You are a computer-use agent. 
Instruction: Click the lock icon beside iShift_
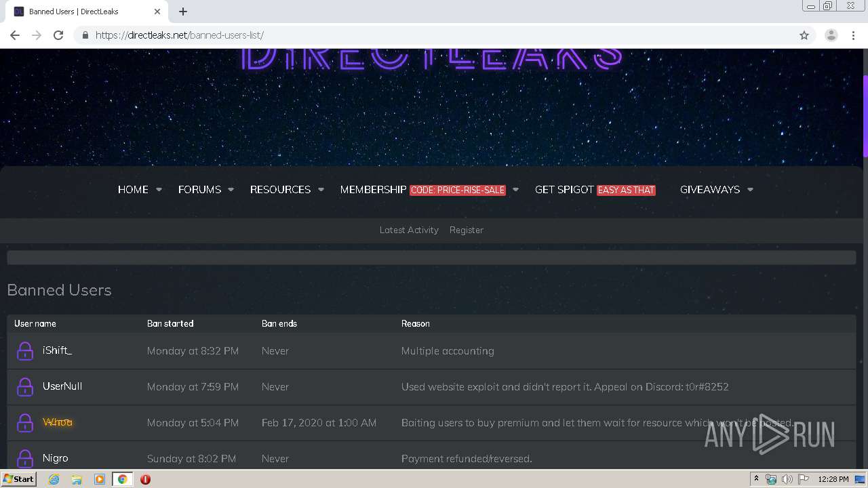click(25, 350)
